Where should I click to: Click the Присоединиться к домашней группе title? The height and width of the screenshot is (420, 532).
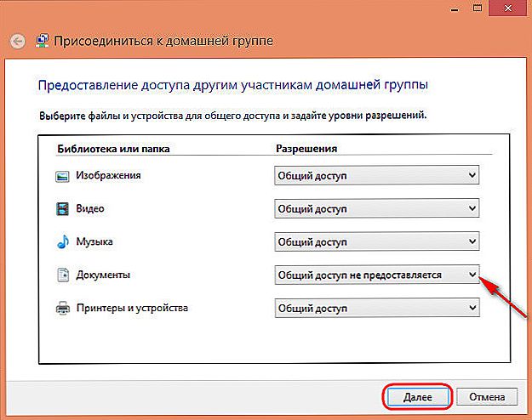click(x=163, y=41)
